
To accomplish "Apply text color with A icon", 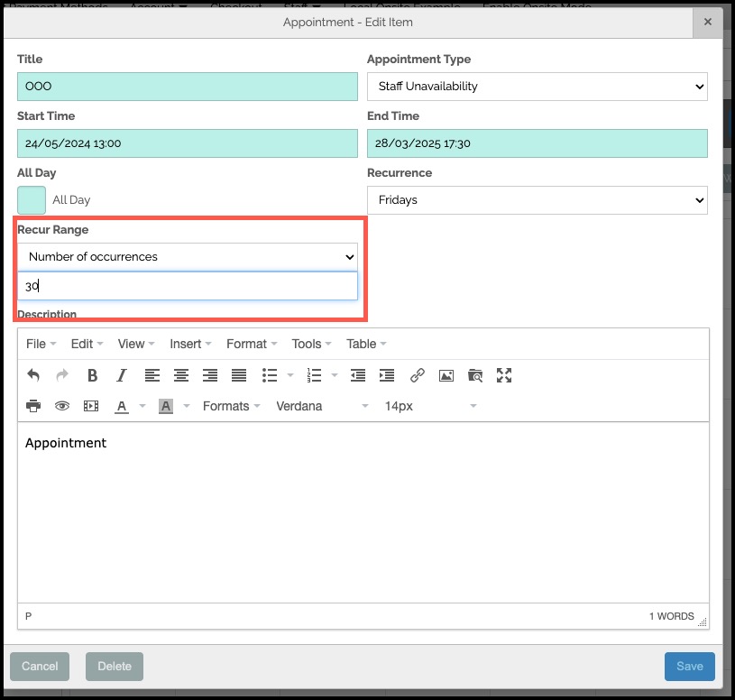I will (x=122, y=406).
